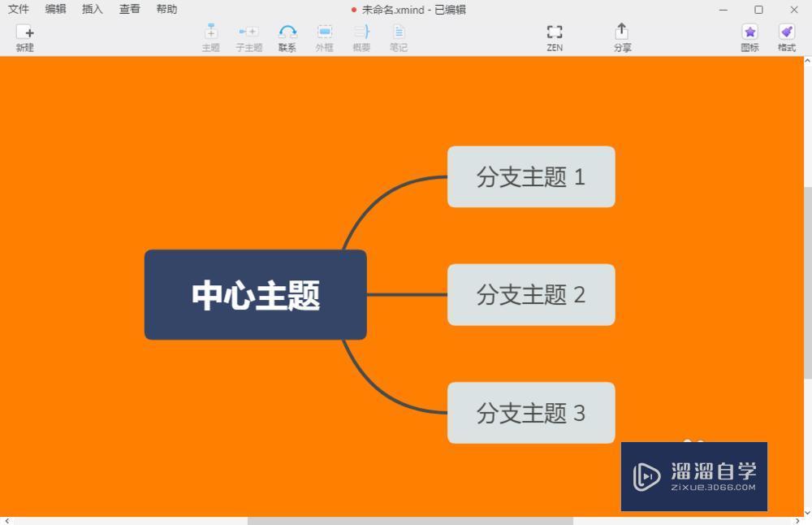
Task: Open notes with the 笔记 icon
Action: click(x=399, y=37)
